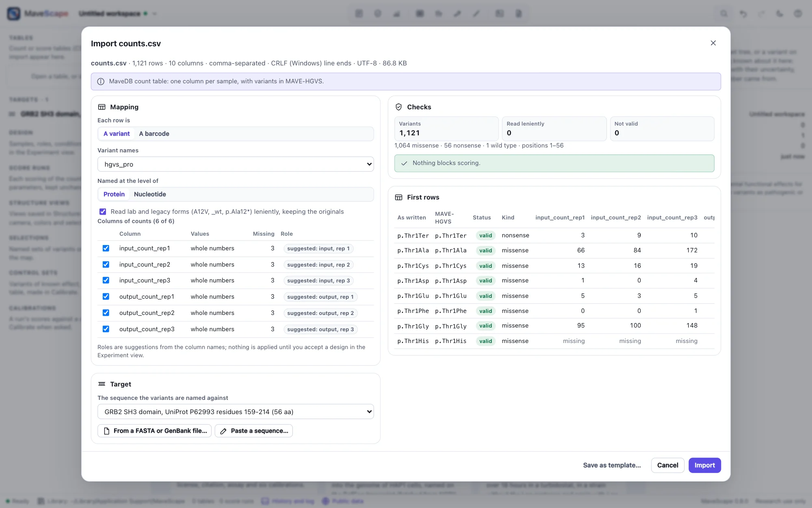This screenshot has height=508, width=812.
Task: Click the 'Read leniently' count card
Action: [554, 129]
